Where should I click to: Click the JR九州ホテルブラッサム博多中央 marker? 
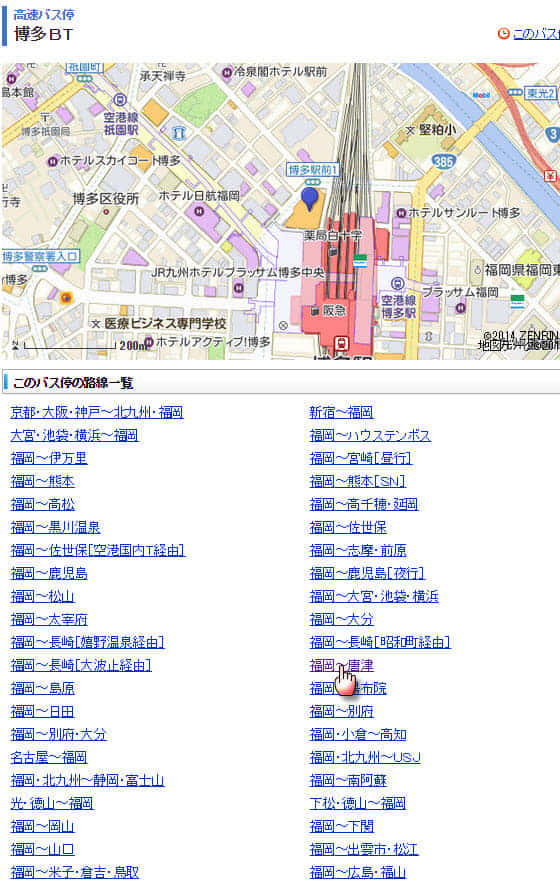[239, 289]
